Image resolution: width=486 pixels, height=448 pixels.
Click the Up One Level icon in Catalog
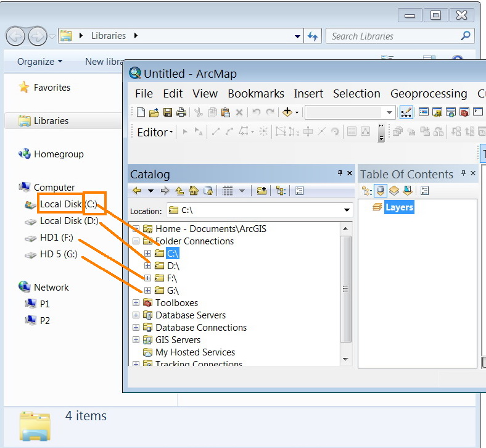[x=179, y=191]
